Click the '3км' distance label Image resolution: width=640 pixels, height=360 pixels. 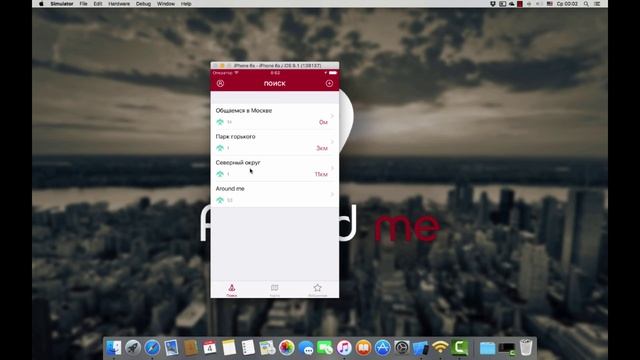pyautogui.click(x=322, y=148)
